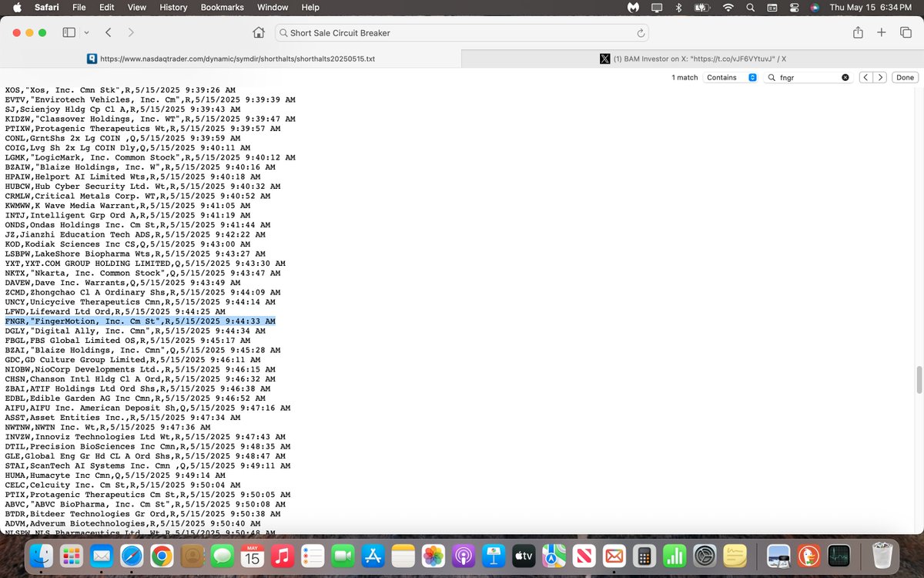Open Podcasts from the Dock

463,556
